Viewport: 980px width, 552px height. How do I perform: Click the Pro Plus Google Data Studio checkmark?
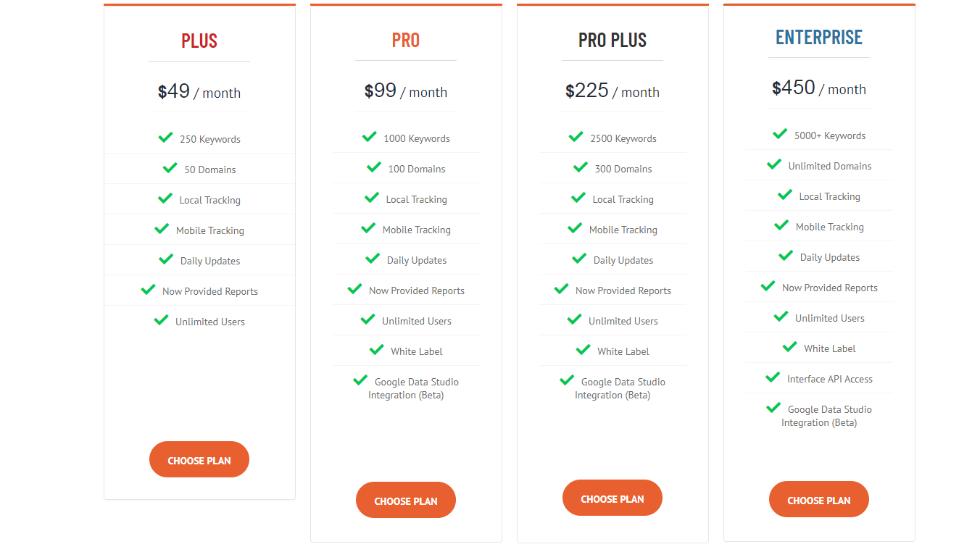(567, 380)
